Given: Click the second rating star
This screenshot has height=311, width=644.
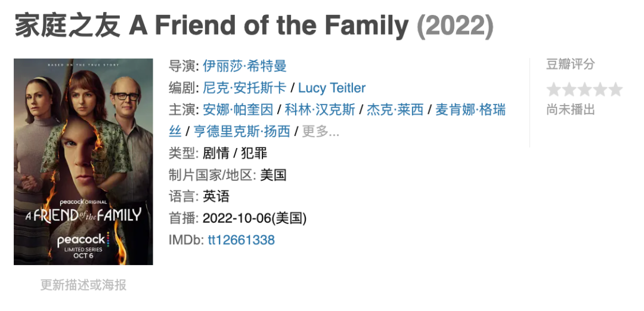Looking at the screenshot, I should click(x=569, y=90).
